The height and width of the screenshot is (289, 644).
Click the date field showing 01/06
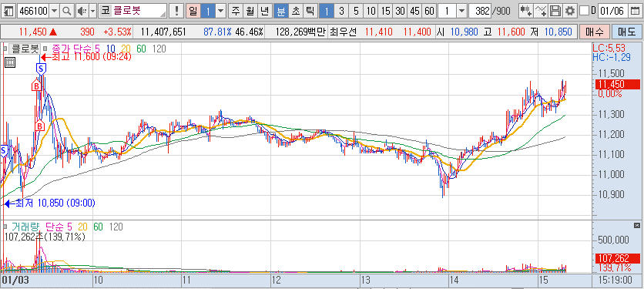pyautogui.click(x=613, y=11)
